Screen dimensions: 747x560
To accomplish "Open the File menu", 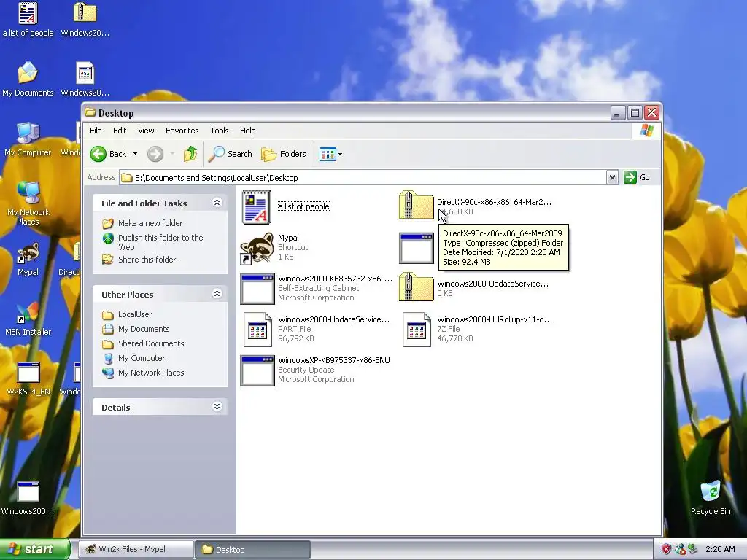I will click(x=96, y=131).
